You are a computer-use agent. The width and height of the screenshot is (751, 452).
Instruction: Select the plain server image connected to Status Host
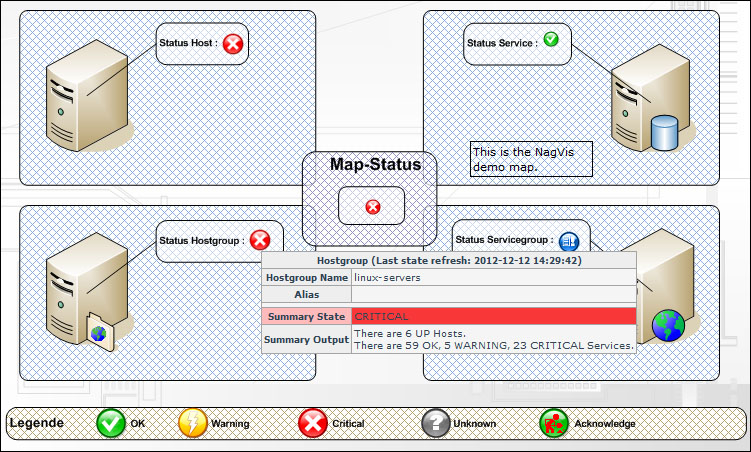[x=89, y=96]
